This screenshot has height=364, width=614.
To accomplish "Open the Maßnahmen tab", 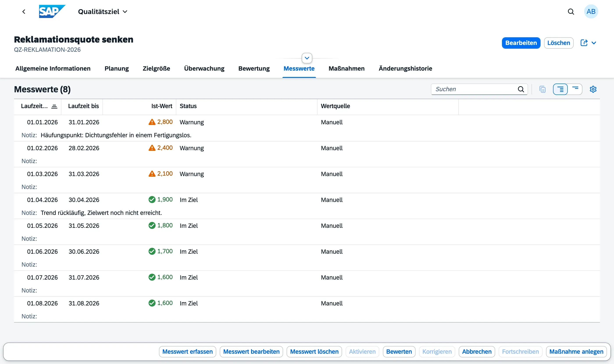I will [x=346, y=68].
